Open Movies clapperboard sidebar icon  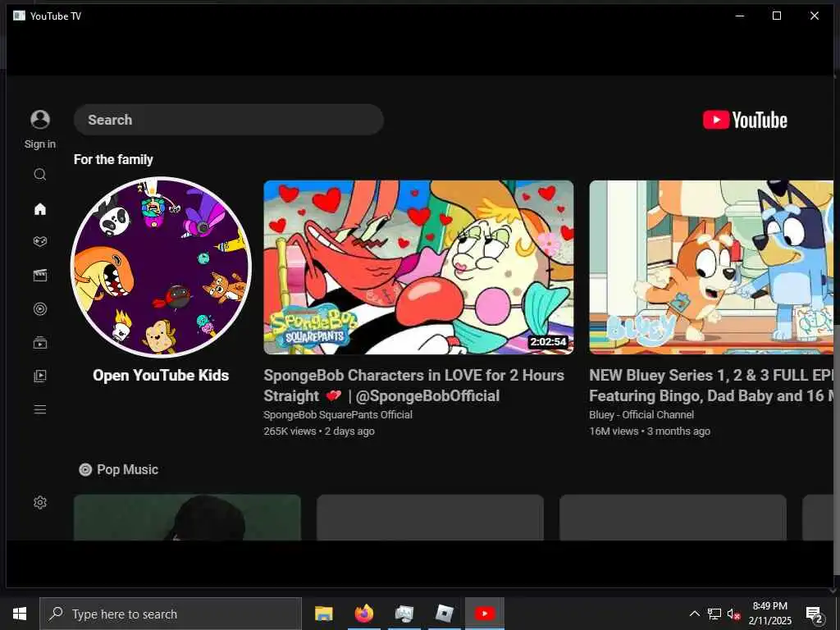[40, 276]
